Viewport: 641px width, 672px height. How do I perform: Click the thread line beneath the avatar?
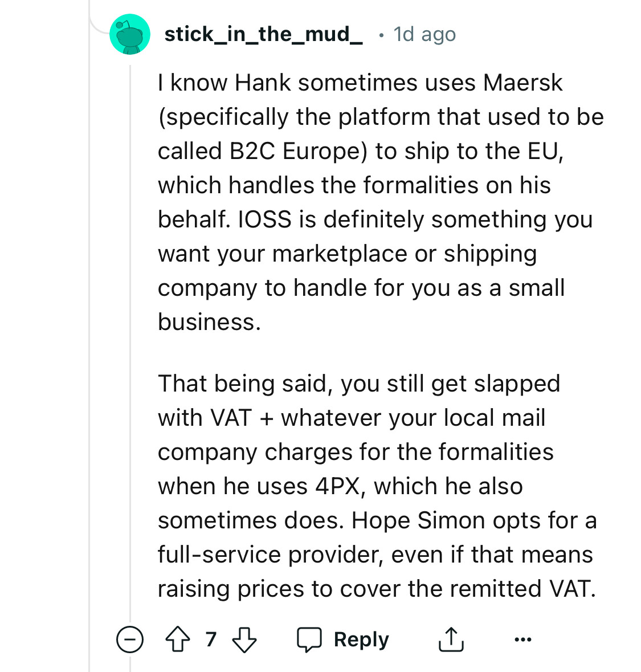tap(130, 342)
